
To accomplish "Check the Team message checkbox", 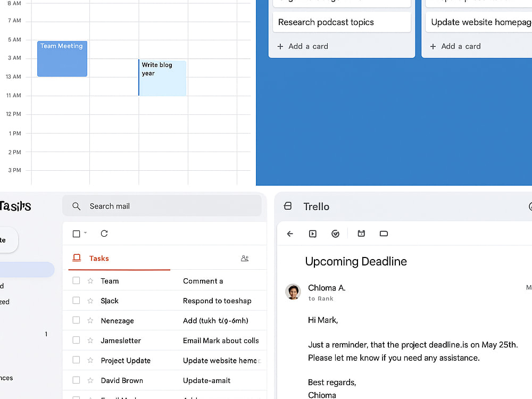I will tap(76, 280).
